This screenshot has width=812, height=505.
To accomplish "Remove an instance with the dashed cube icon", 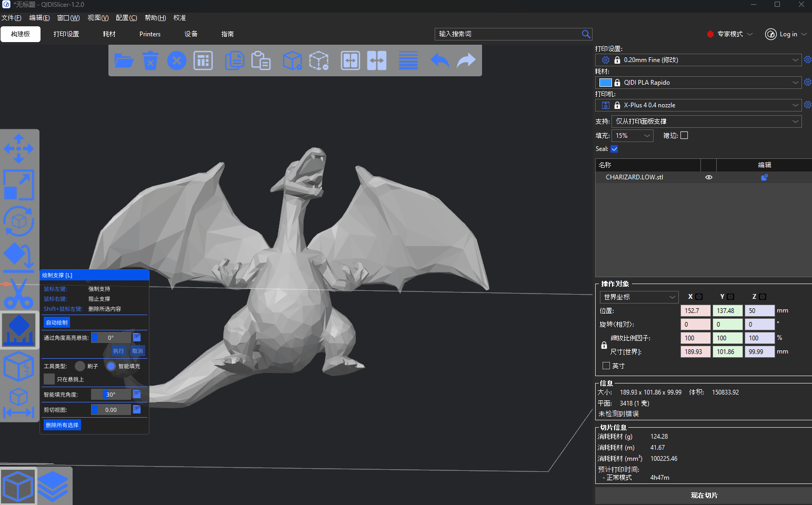I will (319, 60).
